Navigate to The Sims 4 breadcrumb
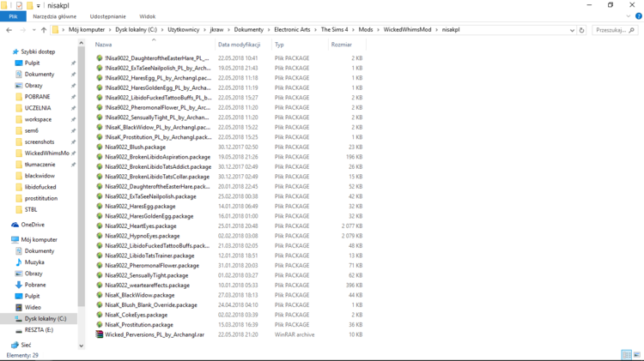Image resolution: width=644 pixels, height=361 pixels. click(334, 29)
